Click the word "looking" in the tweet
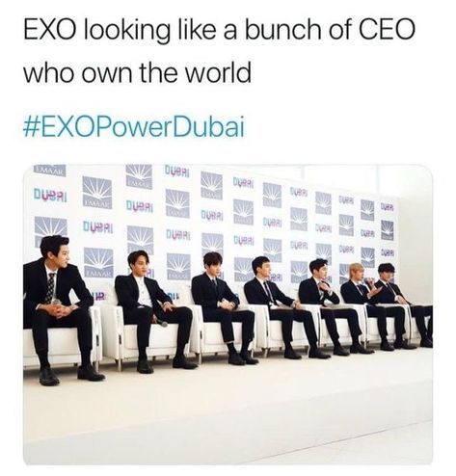 pyautogui.click(x=126, y=31)
